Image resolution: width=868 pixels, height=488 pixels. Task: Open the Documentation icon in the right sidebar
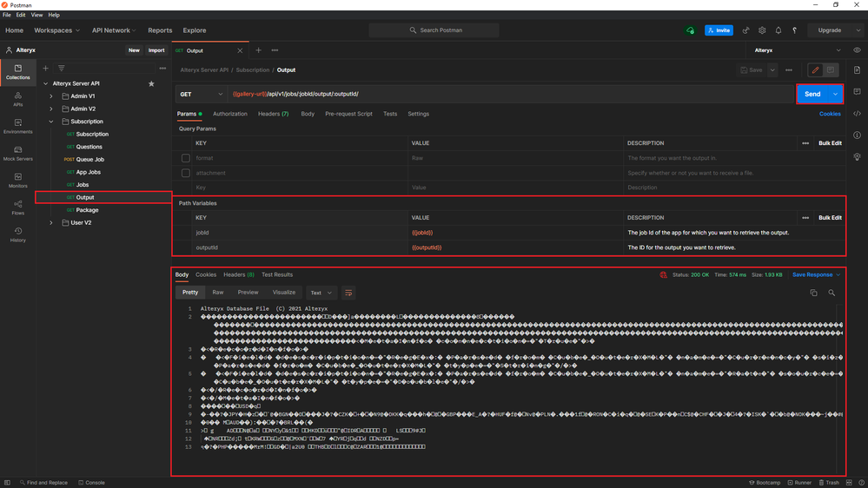coord(857,70)
